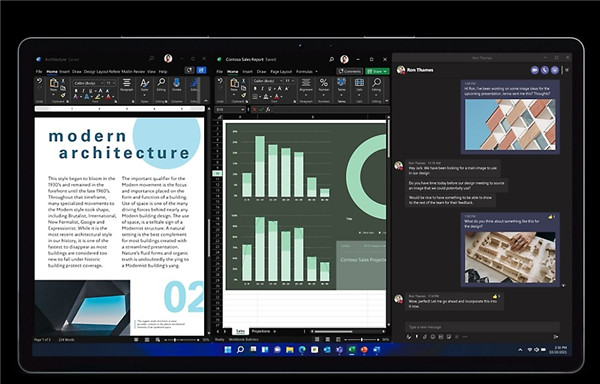
Task: Open Tables group in Excel ribbon
Action: click(341, 85)
